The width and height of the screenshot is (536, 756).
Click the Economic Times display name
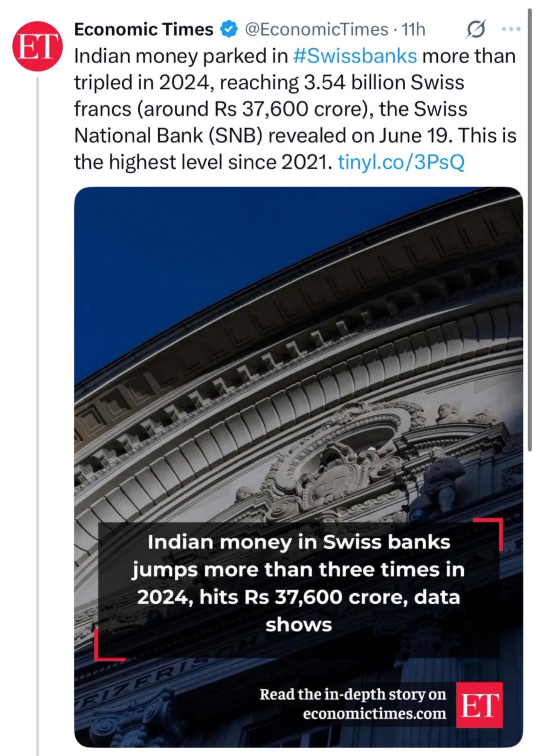coord(143,30)
